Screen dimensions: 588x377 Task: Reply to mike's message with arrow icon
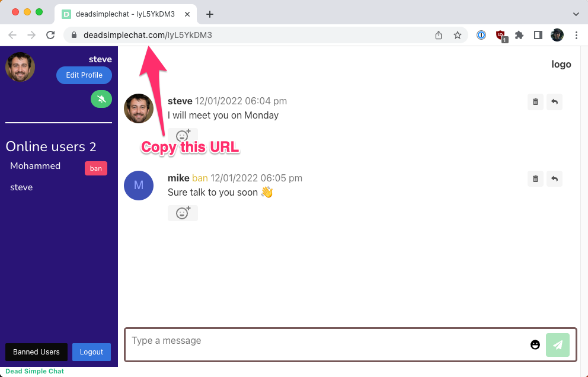[554, 179]
